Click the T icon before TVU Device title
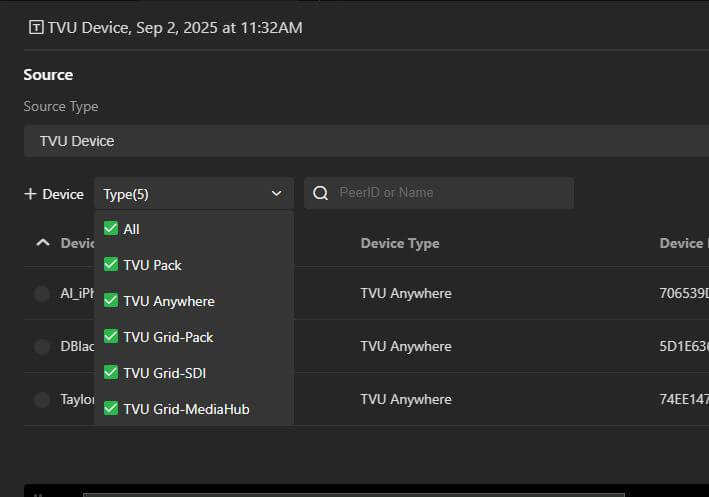Viewport: 709px width, 497px height. (37, 28)
